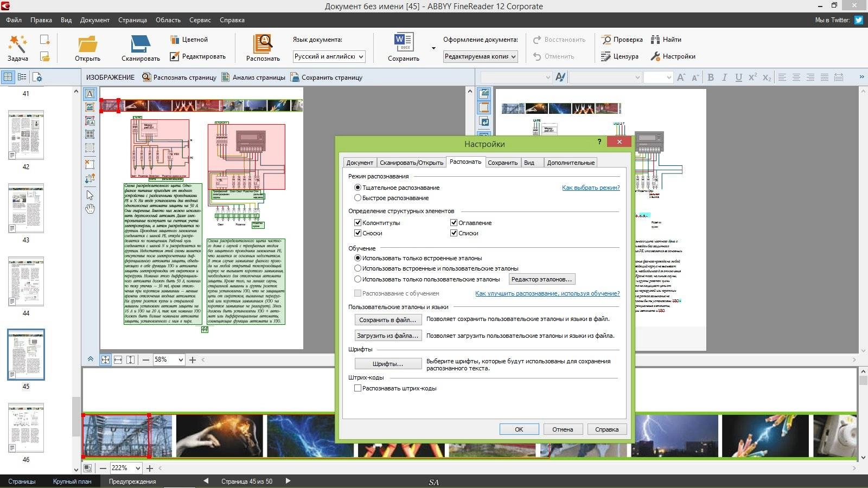Switch to Документ tab in Настройки
The width and height of the screenshot is (868, 488).
click(x=360, y=163)
